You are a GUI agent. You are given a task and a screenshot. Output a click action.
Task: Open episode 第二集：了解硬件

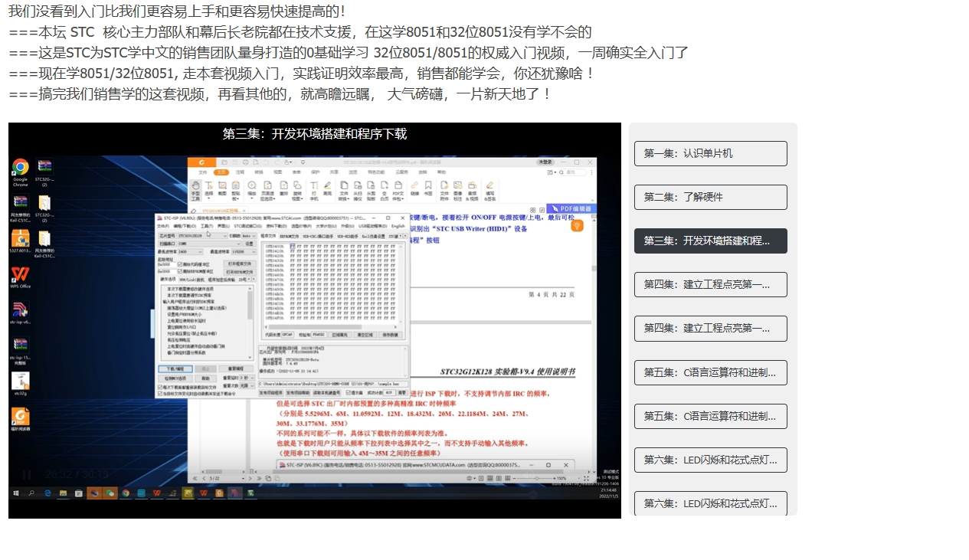(710, 197)
